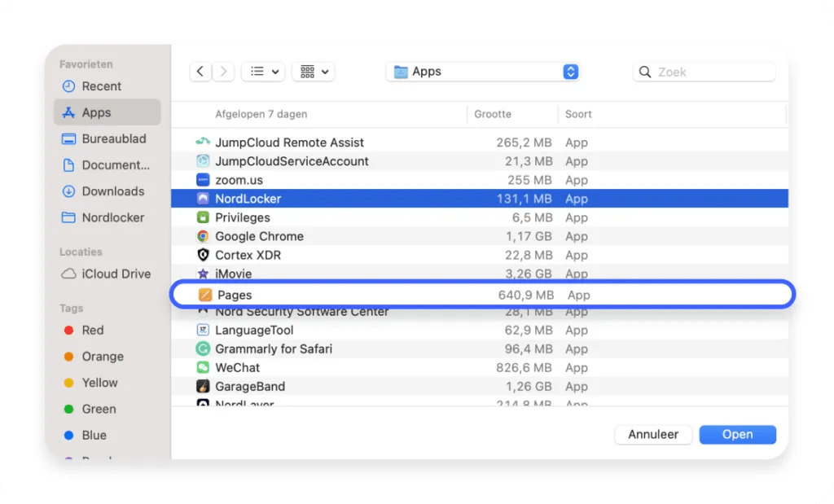Click the Privileges app icon
834x504 pixels.
click(203, 217)
